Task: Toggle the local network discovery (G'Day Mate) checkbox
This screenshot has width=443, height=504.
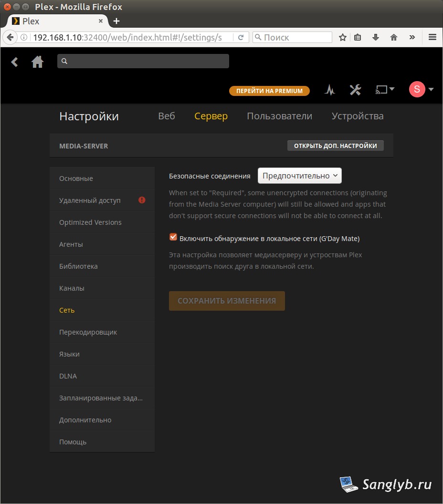Action: pyautogui.click(x=173, y=237)
